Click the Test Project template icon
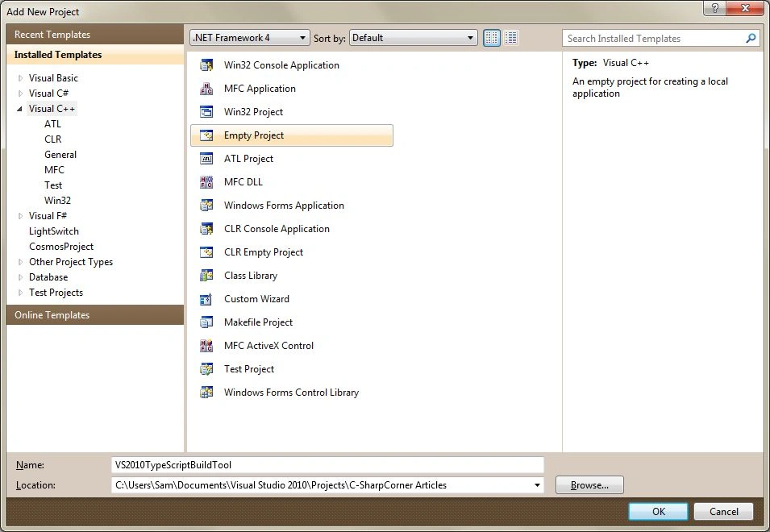Viewport: 770px width, 532px height. coord(206,369)
